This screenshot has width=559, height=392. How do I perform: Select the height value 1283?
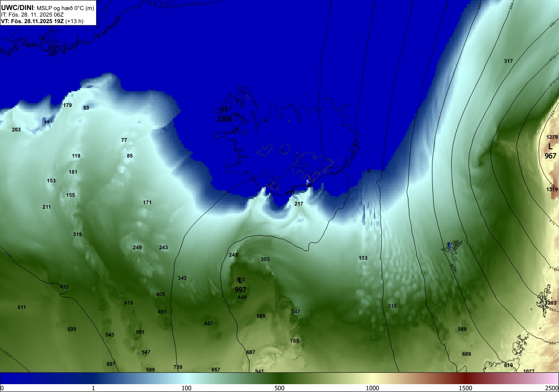tap(551, 303)
